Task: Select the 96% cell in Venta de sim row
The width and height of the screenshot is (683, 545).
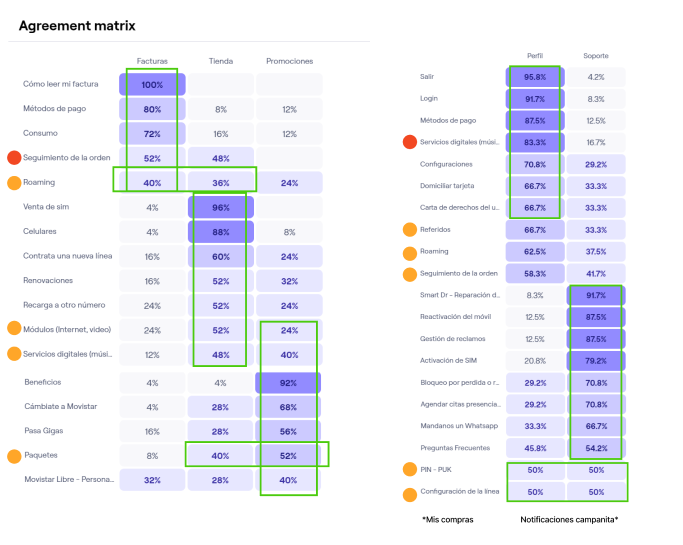Action: (221, 207)
